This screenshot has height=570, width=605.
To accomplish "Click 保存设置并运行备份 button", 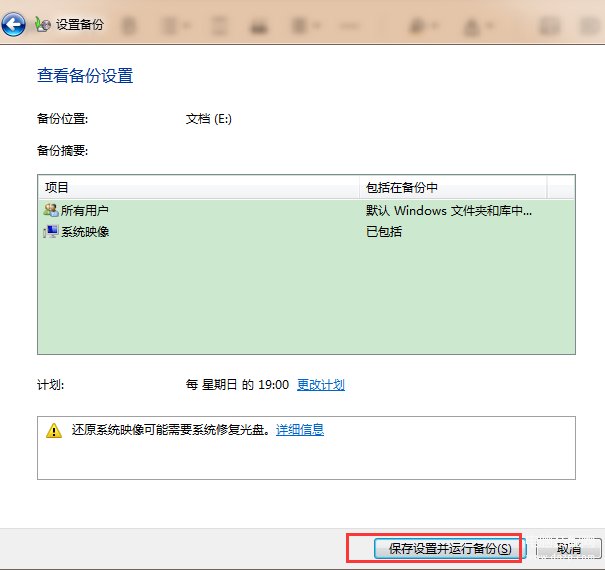I will pyautogui.click(x=450, y=548).
